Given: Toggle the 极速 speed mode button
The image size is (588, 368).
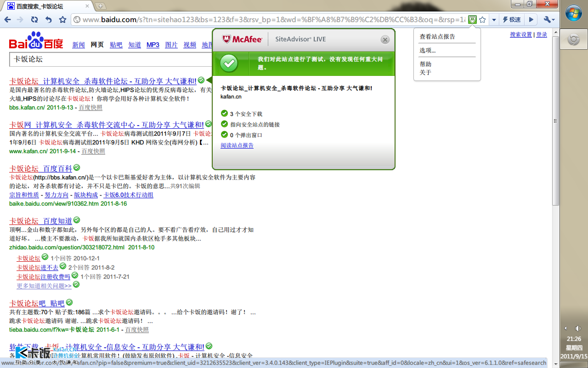Looking at the screenshot, I should [512, 20].
